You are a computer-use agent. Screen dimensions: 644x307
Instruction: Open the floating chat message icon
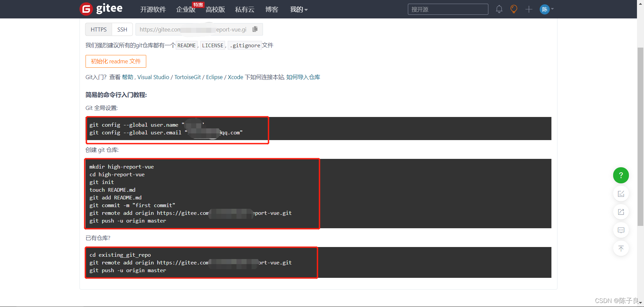(x=621, y=230)
